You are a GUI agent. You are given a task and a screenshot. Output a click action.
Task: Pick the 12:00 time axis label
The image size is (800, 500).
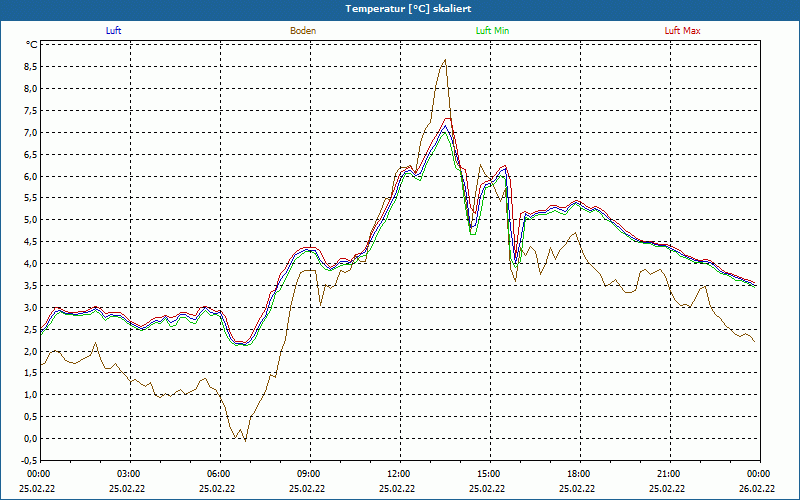(x=398, y=474)
